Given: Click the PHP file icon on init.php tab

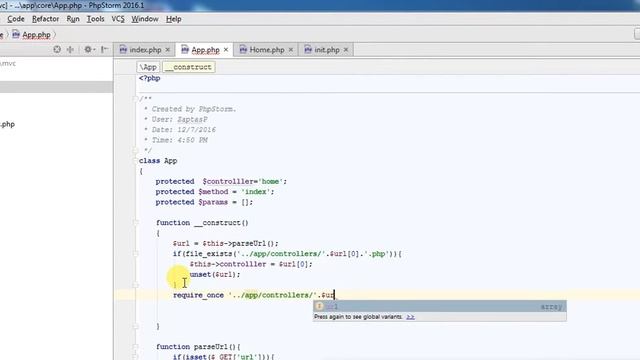Looking at the screenshot, I should point(308,50).
